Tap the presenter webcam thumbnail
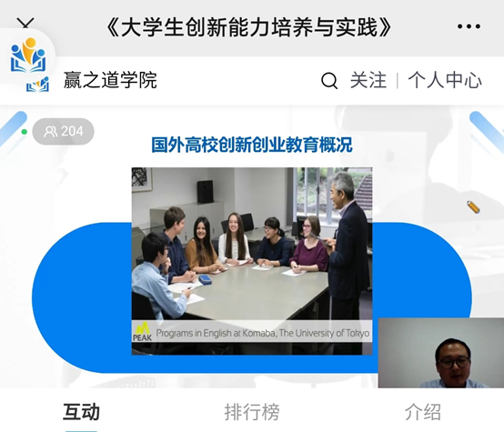 pos(441,353)
